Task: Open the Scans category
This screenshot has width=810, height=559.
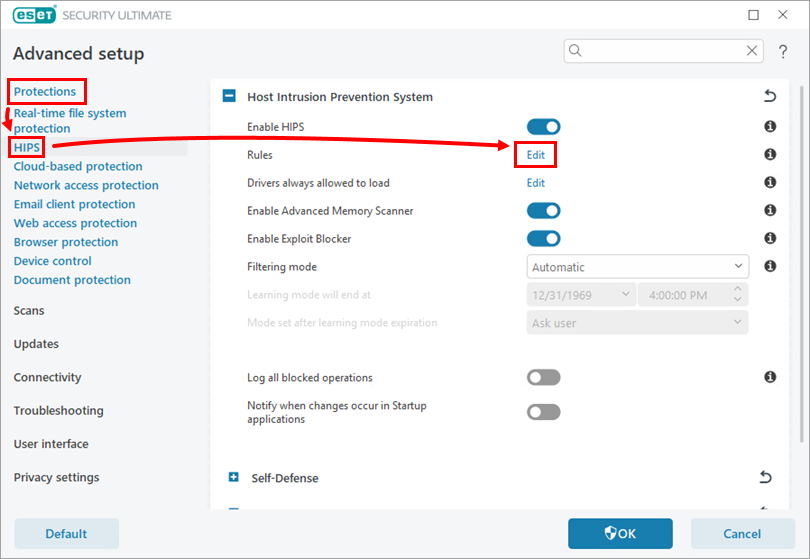Action: pos(29,310)
